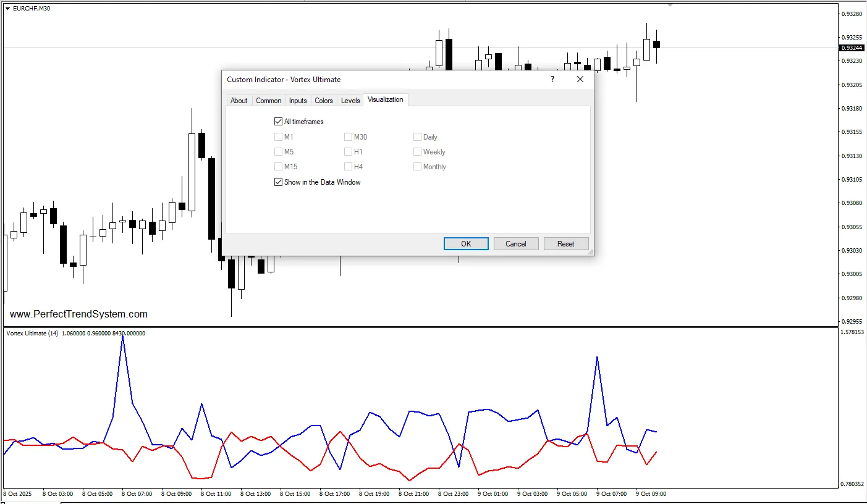Close the Vortex Ultimate dialog with X
Viewport: 867px width, 504px height.
(x=580, y=80)
